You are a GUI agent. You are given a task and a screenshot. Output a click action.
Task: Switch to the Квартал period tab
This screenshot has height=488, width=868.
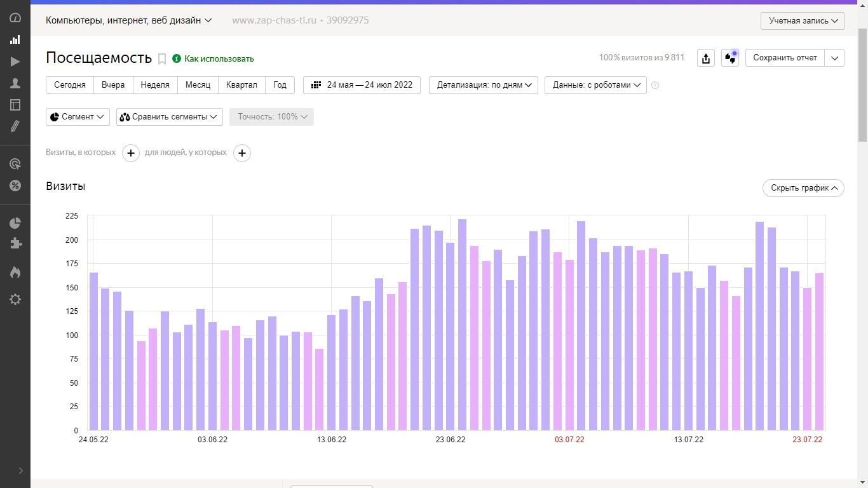pyautogui.click(x=241, y=85)
